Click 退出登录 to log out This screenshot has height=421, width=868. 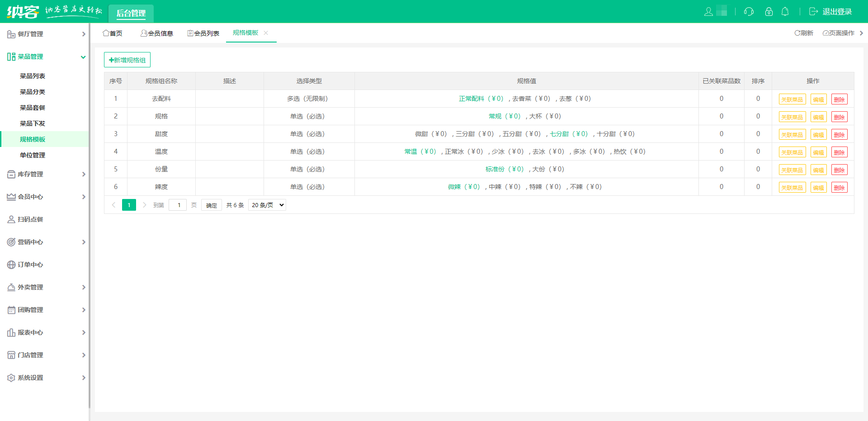(x=831, y=12)
